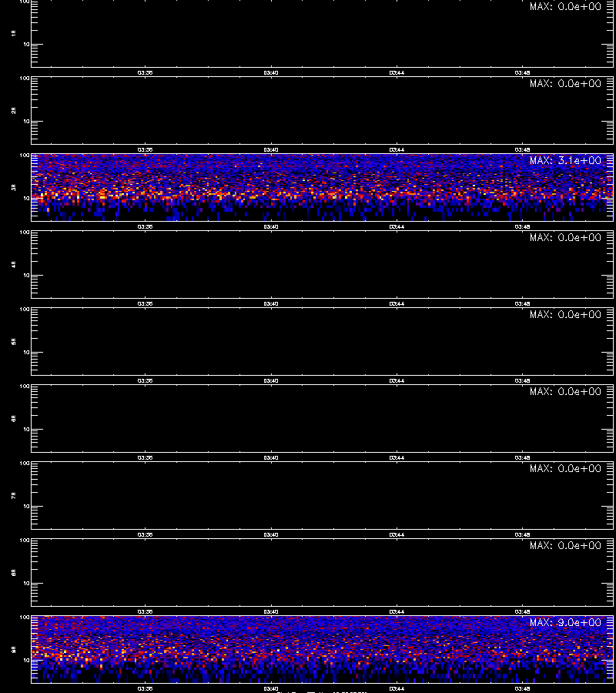Click the "10" y-axis tick of panel 1R
This screenshot has width=616, height=693.
(x=26, y=45)
